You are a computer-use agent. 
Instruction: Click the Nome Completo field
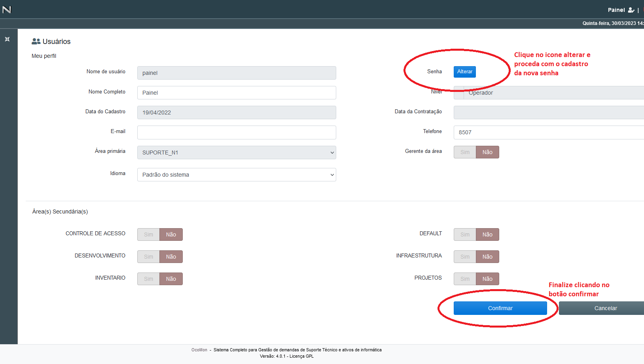(x=237, y=93)
